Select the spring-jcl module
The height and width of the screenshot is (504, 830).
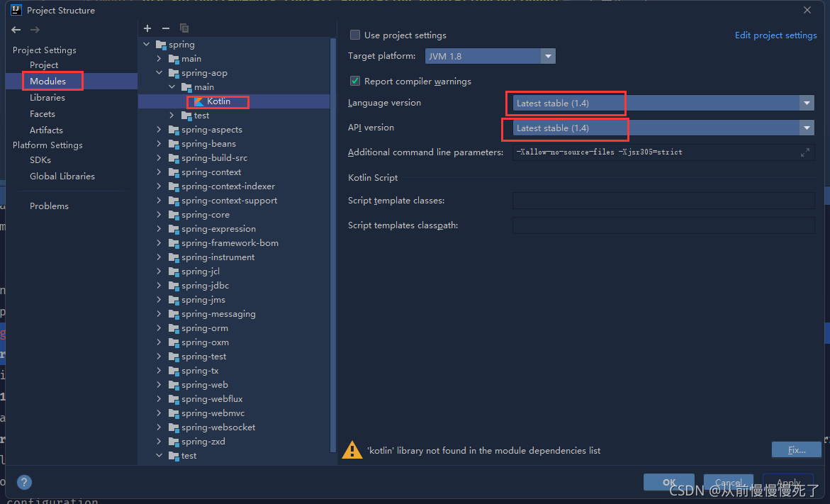(201, 271)
